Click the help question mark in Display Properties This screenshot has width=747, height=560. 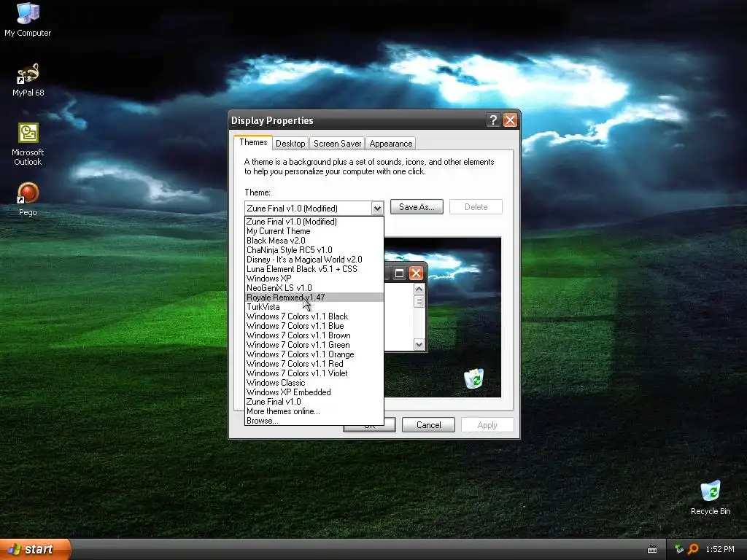coord(493,120)
